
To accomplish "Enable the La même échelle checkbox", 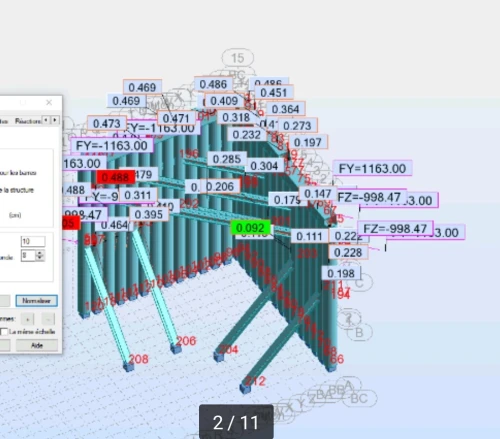I will [4, 332].
